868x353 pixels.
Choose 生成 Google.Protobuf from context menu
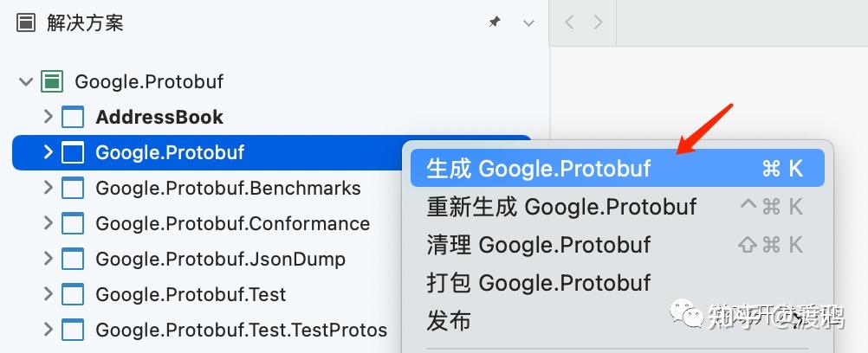pos(538,169)
